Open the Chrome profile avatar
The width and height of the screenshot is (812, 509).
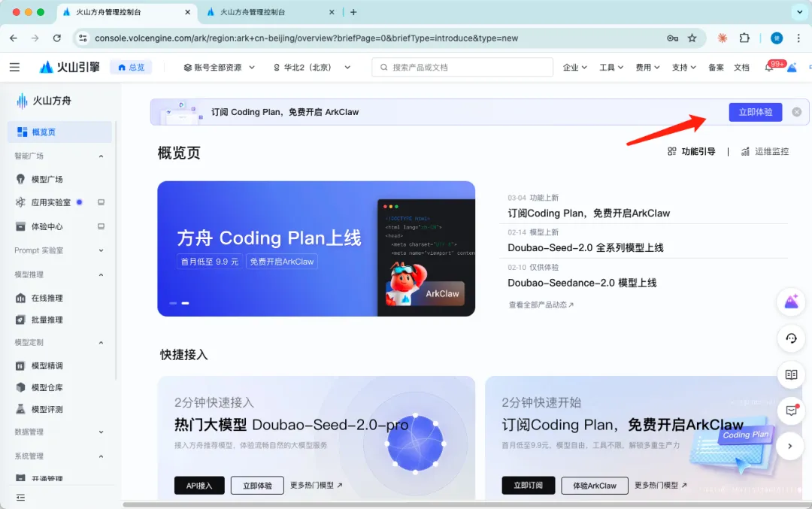tap(776, 38)
